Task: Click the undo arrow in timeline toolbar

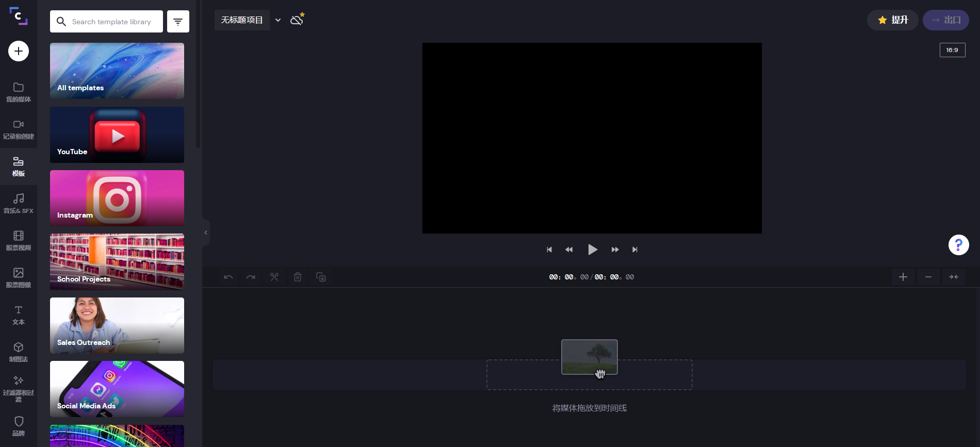Action: point(228,277)
